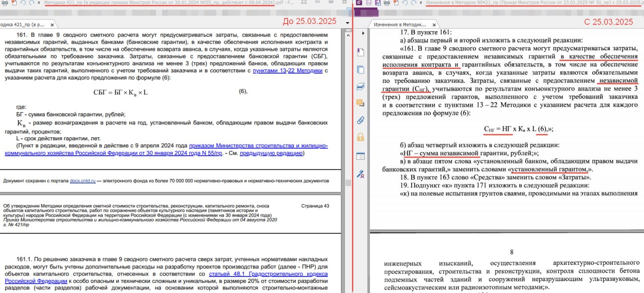The height and width of the screenshot is (293, 644).
Task: Click the text 'L - срок действия гарантии, лет.'
Action: pyautogui.click(x=58, y=138)
